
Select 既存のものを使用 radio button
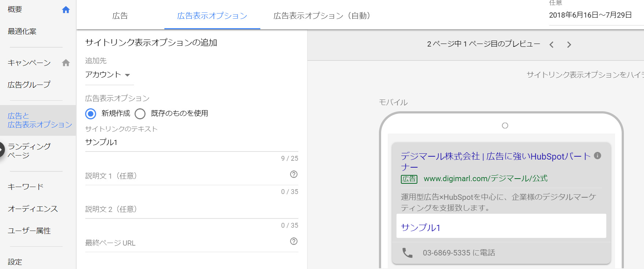click(x=140, y=114)
